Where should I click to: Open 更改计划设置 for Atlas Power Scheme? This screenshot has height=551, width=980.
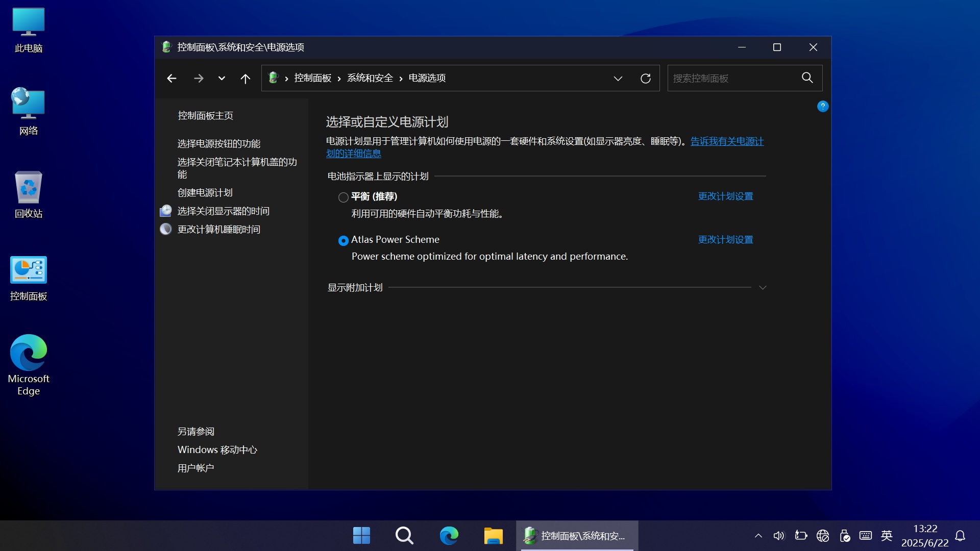tap(725, 240)
